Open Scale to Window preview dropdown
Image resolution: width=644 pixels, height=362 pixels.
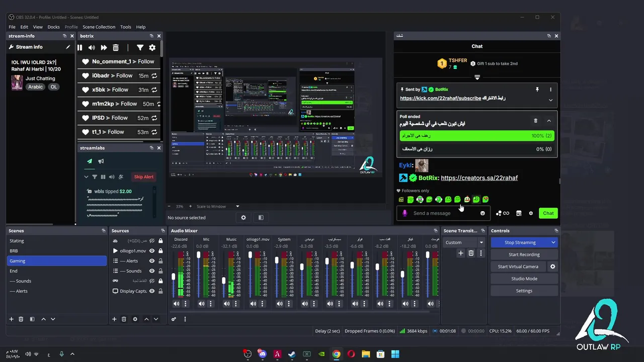pyautogui.click(x=218, y=207)
